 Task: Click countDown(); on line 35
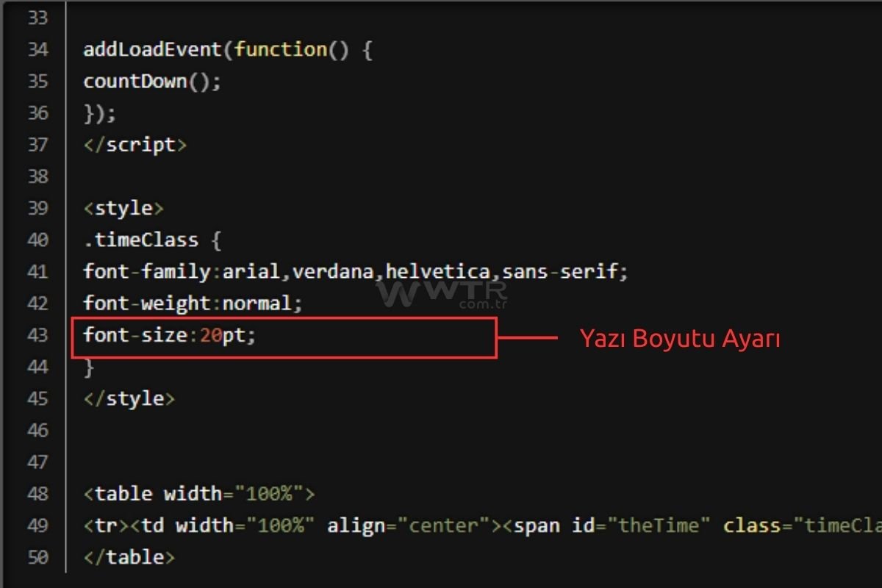point(152,82)
